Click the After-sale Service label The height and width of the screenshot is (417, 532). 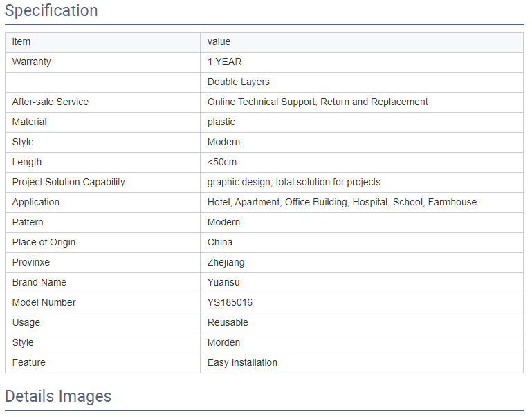coord(51,102)
